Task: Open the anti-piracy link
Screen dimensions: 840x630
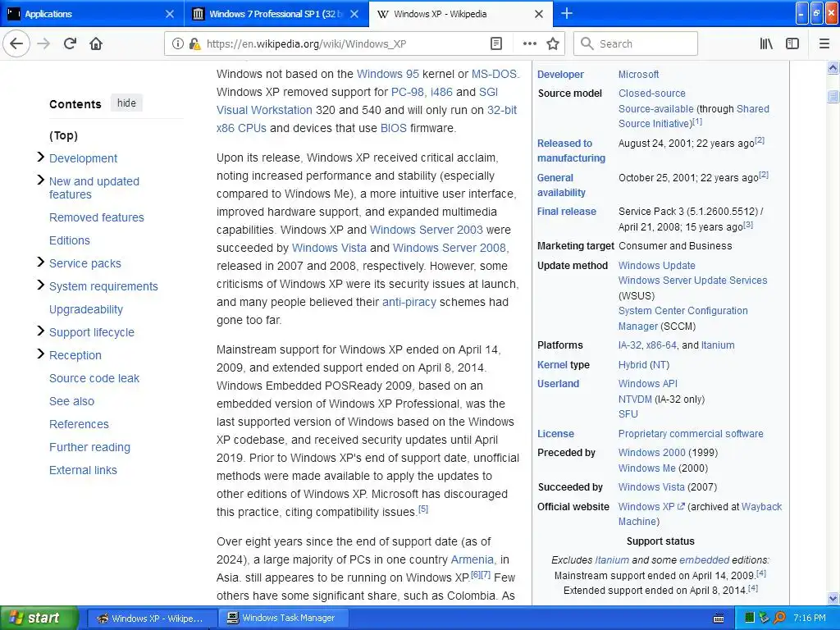Action: [409, 302]
